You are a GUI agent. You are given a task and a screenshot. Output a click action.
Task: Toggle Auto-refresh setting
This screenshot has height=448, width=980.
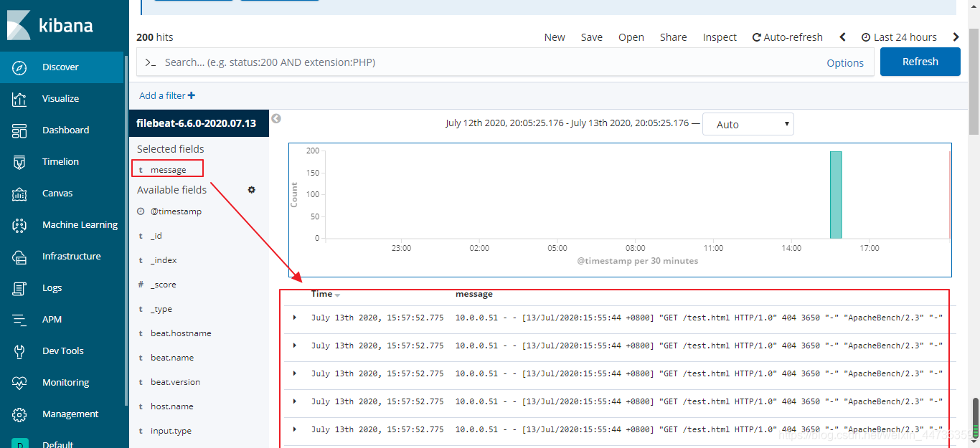(787, 37)
